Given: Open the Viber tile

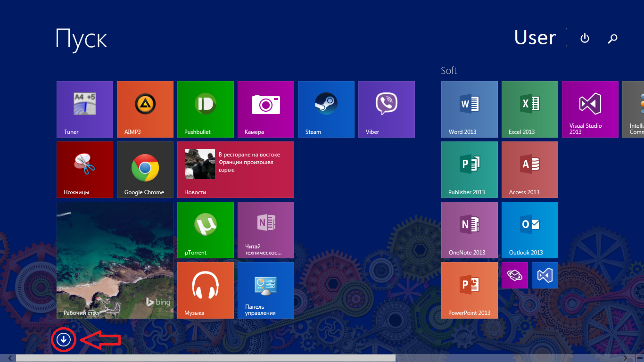Looking at the screenshot, I should (387, 109).
